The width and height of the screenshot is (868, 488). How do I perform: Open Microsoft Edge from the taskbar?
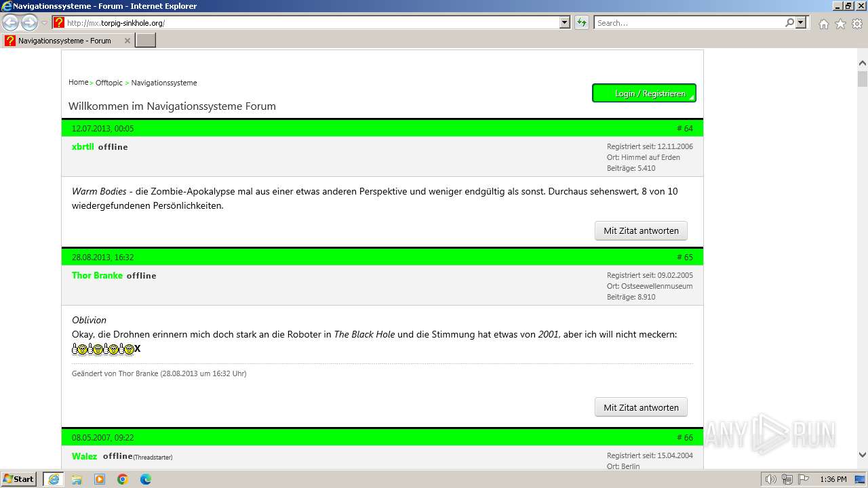(146, 479)
